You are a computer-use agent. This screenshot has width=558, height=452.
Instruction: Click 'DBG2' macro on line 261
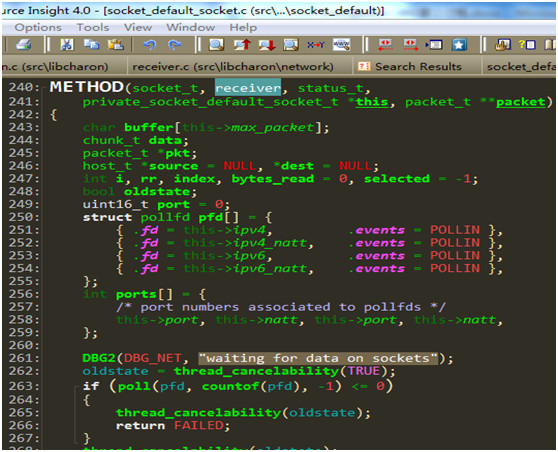99,358
